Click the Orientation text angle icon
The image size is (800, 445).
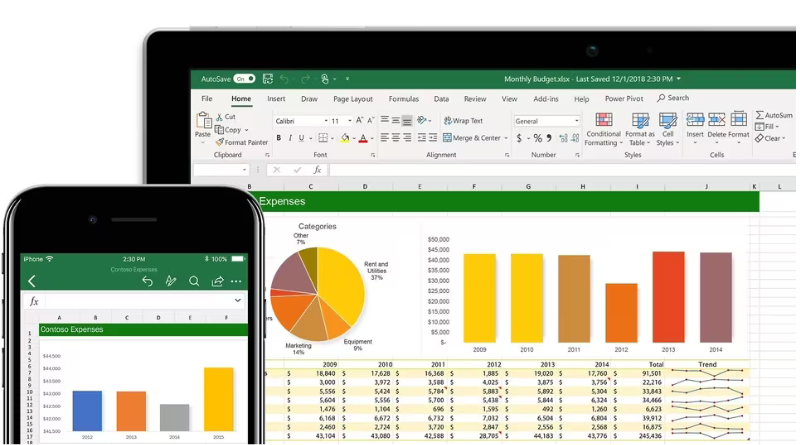[422, 120]
